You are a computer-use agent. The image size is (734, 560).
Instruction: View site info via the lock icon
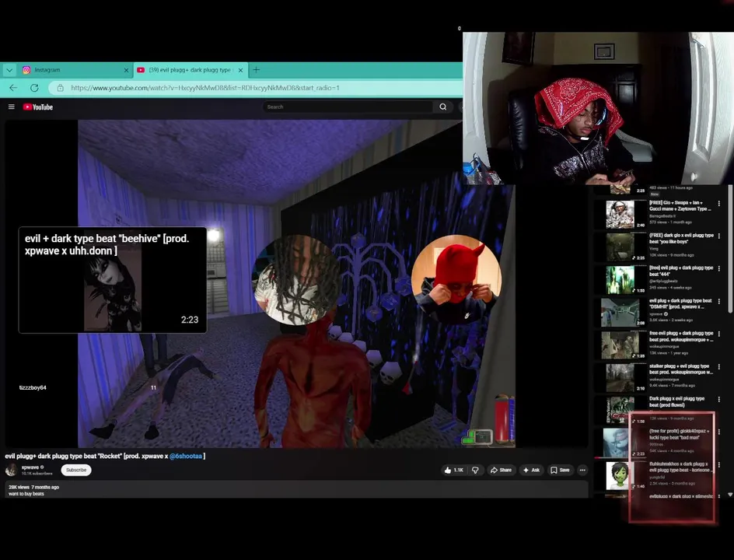coord(60,88)
